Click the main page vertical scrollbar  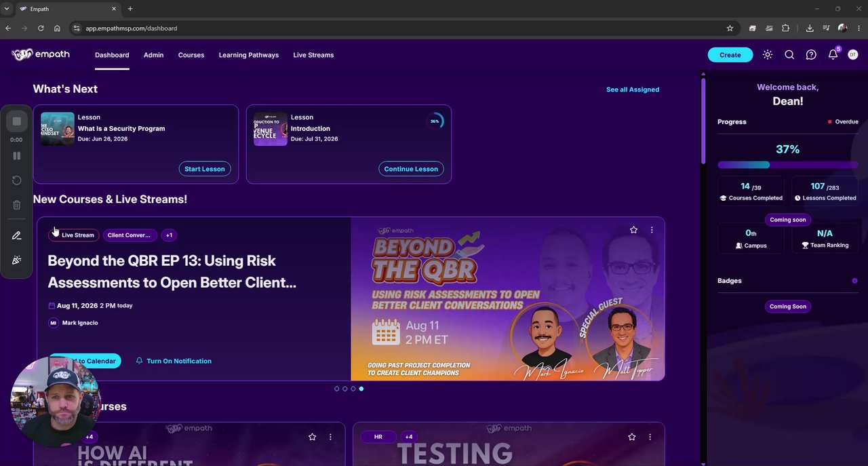tap(703, 122)
